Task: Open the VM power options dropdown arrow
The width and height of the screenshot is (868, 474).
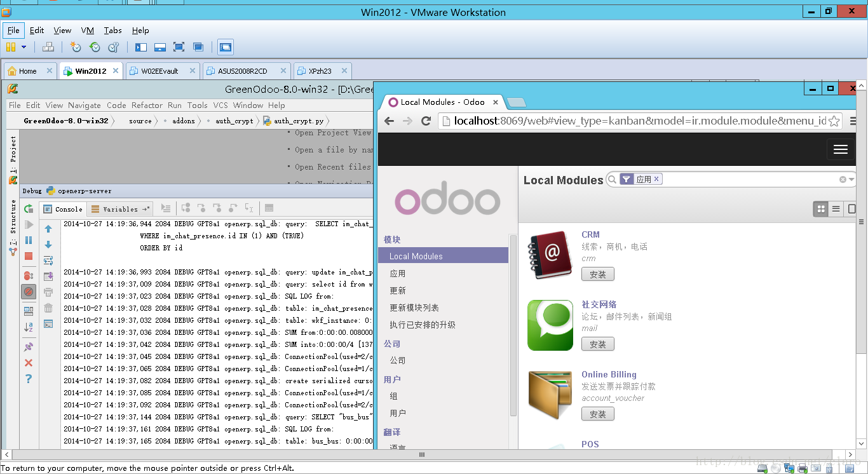Action: pos(24,47)
